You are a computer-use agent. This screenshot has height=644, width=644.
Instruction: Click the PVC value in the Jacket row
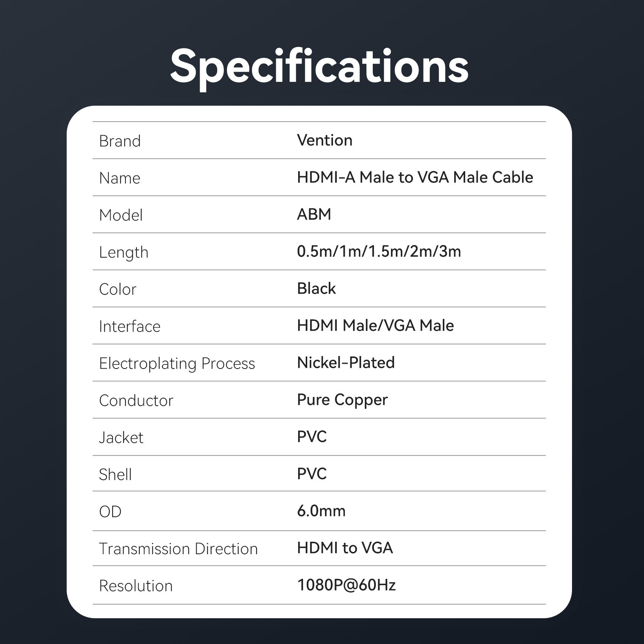coord(312,437)
